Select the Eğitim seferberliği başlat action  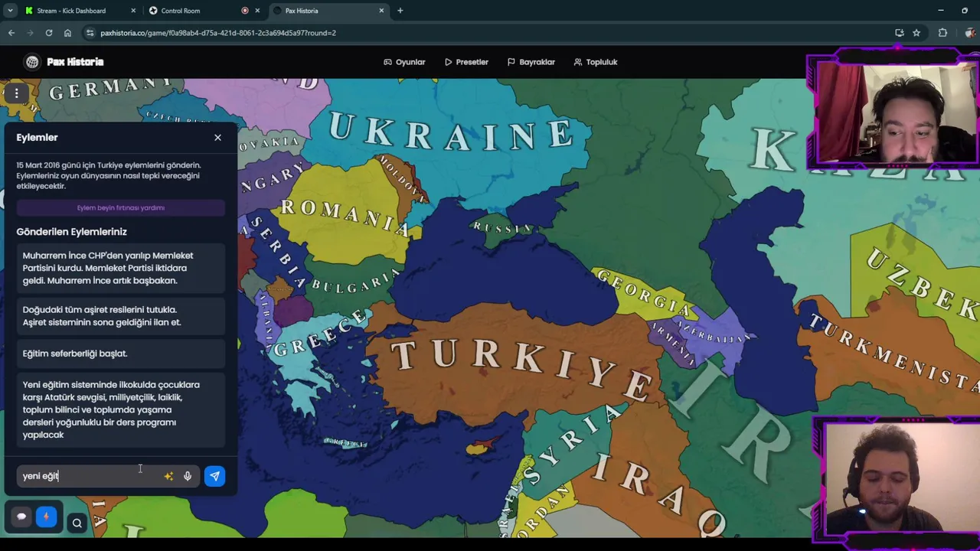point(120,354)
